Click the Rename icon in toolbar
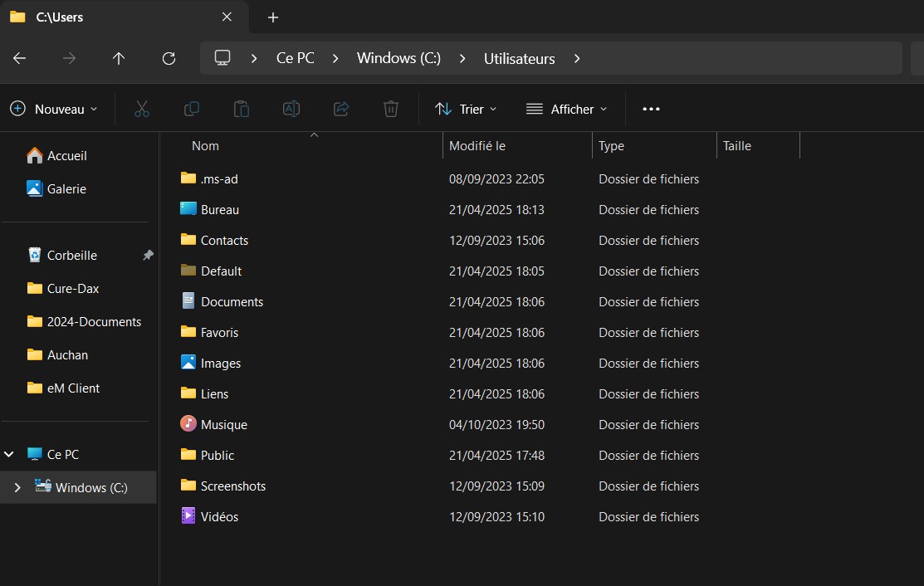This screenshot has height=586, width=924. tap(291, 109)
